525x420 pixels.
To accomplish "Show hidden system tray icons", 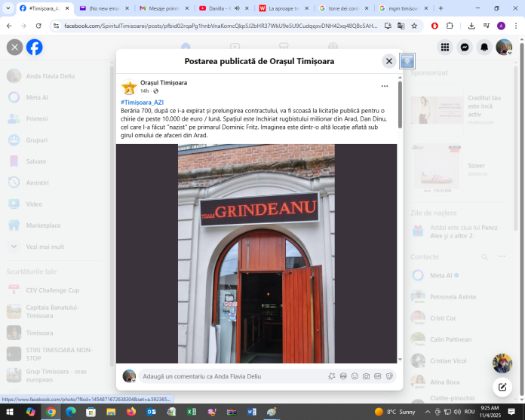I will point(428,412).
